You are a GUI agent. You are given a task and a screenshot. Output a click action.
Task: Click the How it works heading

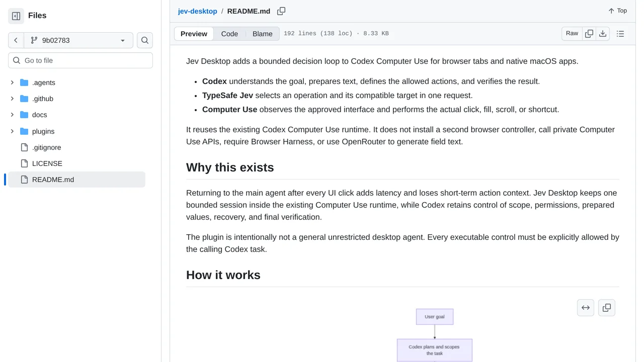pos(223,275)
